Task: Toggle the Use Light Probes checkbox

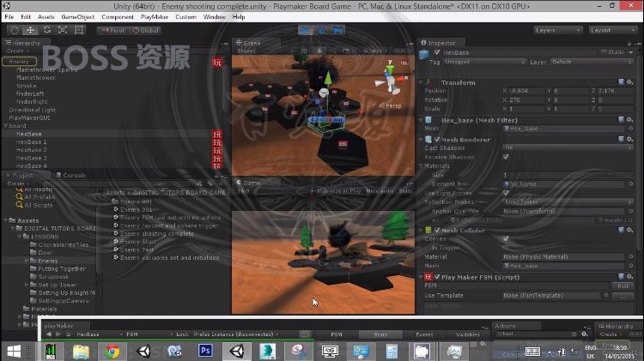Action: [506, 193]
